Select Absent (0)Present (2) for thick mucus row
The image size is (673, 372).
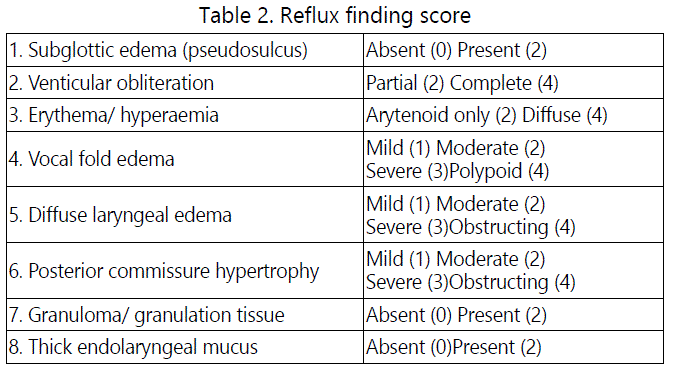point(454,347)
